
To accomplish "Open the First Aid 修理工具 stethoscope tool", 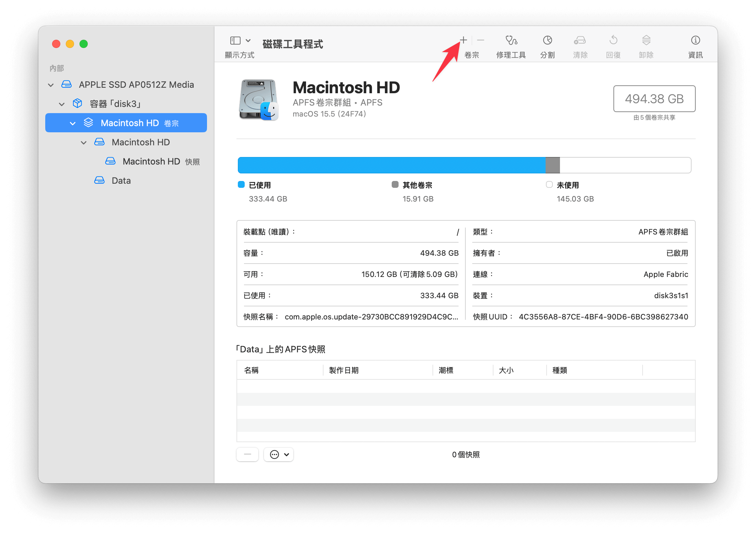I will tap(511, 40).
